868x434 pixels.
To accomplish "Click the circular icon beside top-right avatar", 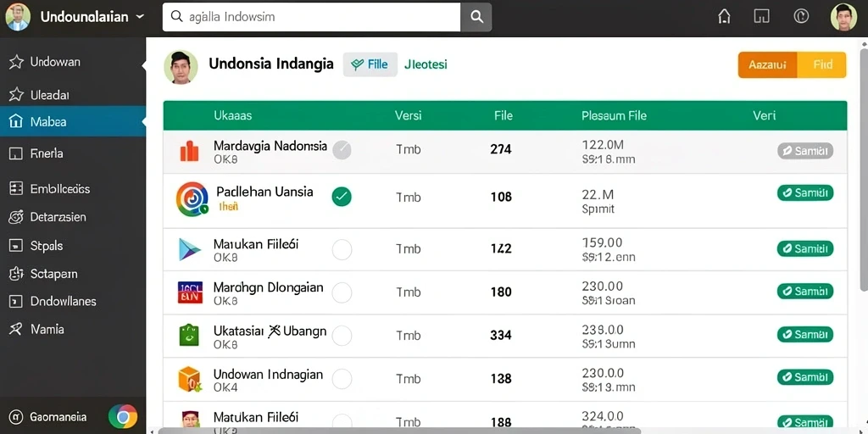I will [x=801, y=17].
